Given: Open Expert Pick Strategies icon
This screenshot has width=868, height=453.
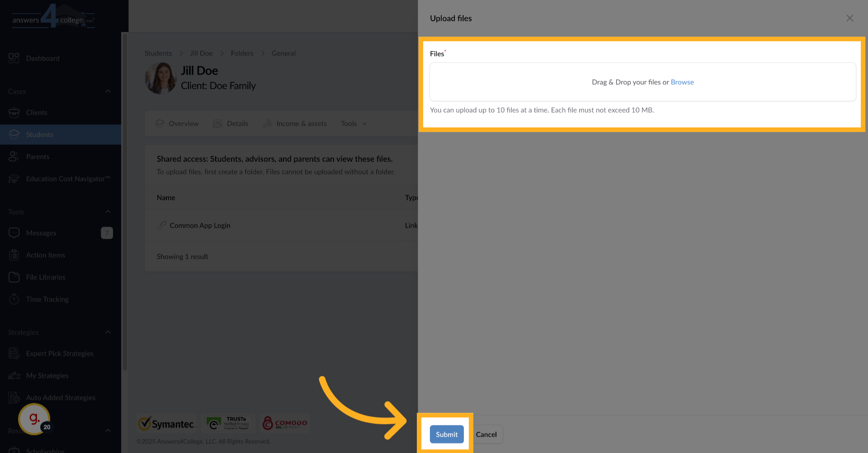Looking at the screenshot, I should (x=14, y=353).
